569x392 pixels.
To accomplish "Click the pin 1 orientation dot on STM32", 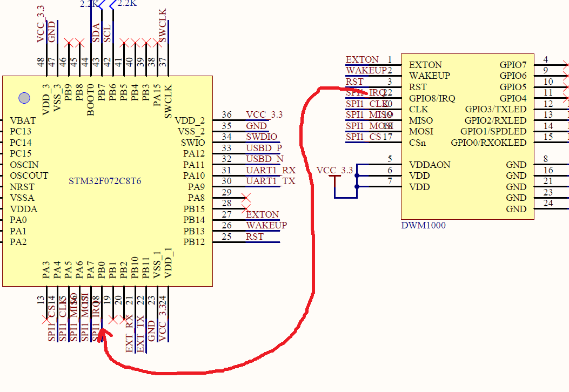I will [24, 98].
